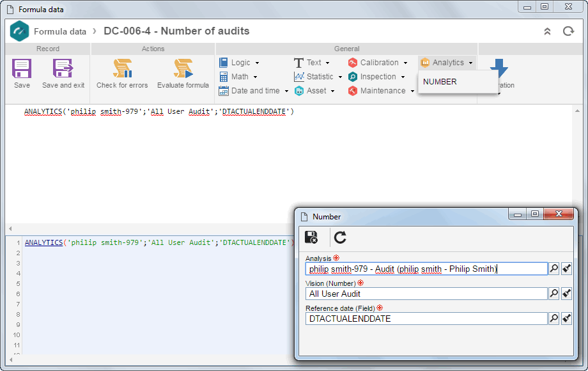
Task: Click the Logic category icon
Action: pos(224,63)
